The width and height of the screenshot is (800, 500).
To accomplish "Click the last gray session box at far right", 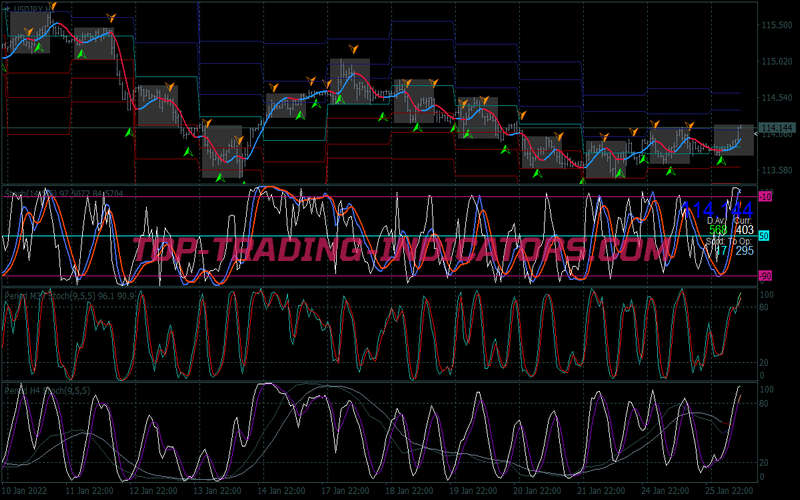I will [734, 140].
